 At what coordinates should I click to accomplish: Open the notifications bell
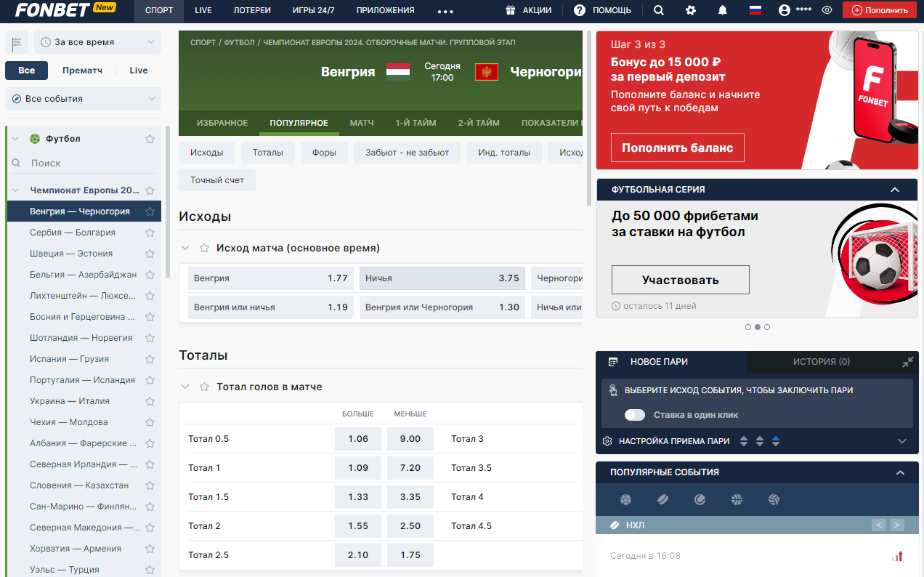723,10
